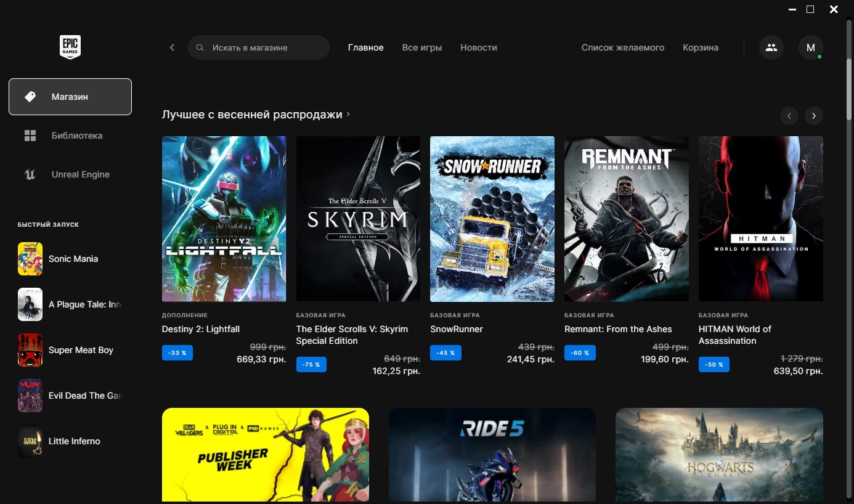The width and height of the screenshot is (854, 504).
Task: Click the 669,33 грн. price
Action: (261, 359)
